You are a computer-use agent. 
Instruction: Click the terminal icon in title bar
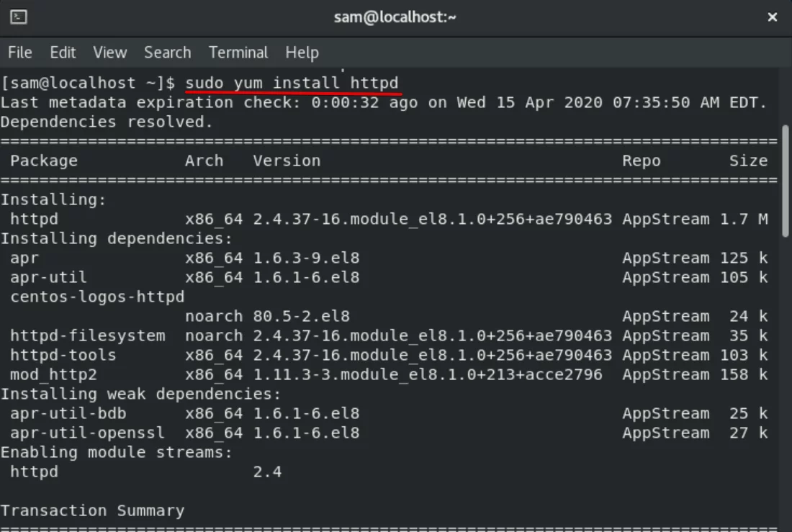(x=19, y=17)
